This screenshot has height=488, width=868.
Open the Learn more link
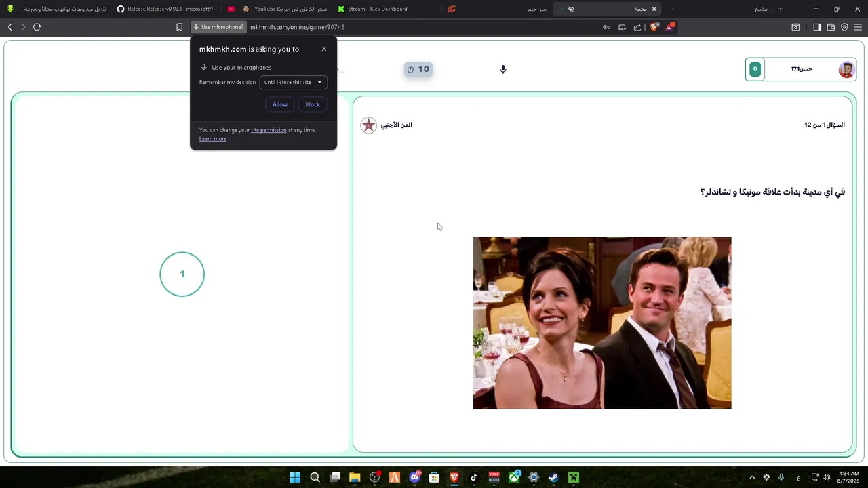[x=213, y=139]
